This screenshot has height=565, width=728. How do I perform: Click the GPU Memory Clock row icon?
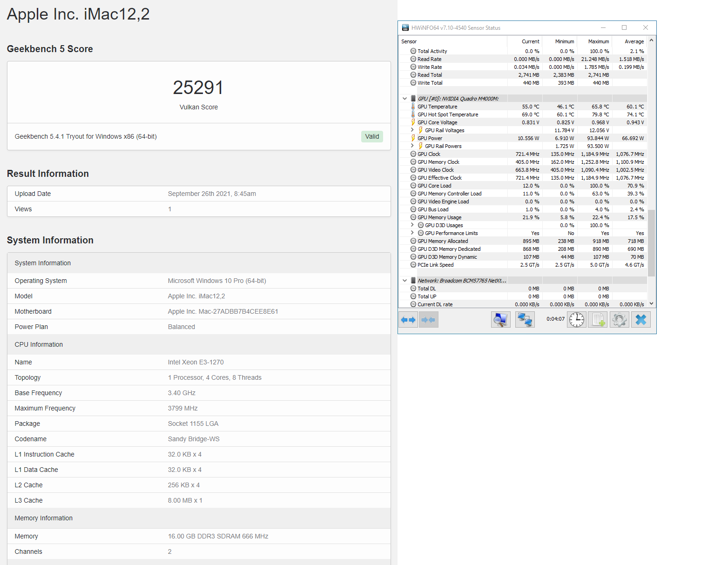(x=413, y=162)
